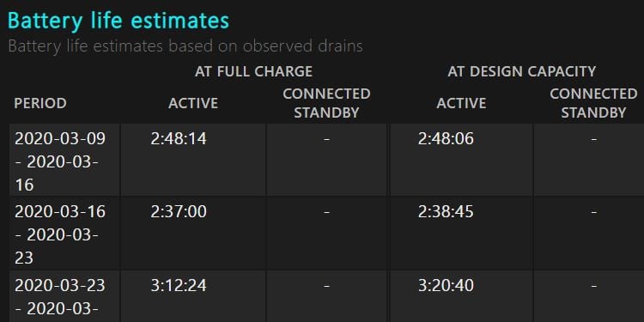
Task: Click CONNECTED STANDBY header under full charge
Action: (x=326, y=103)
